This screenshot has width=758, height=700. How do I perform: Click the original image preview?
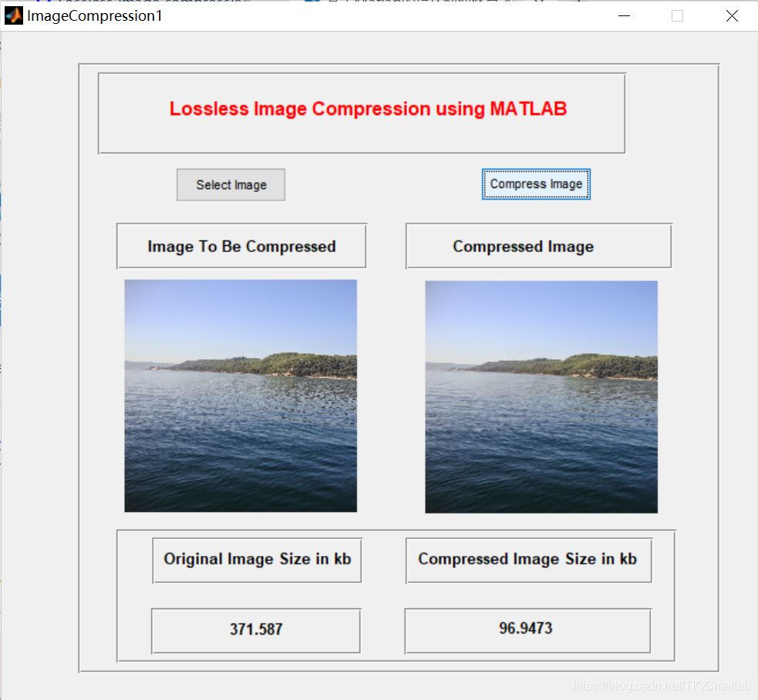[x=241, y=395]
